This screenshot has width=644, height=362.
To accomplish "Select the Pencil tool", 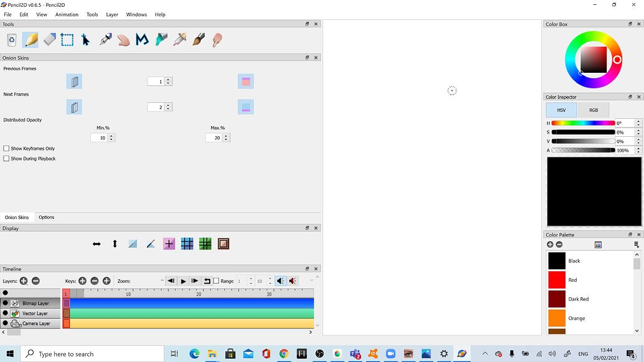I will tap(30, 40).
